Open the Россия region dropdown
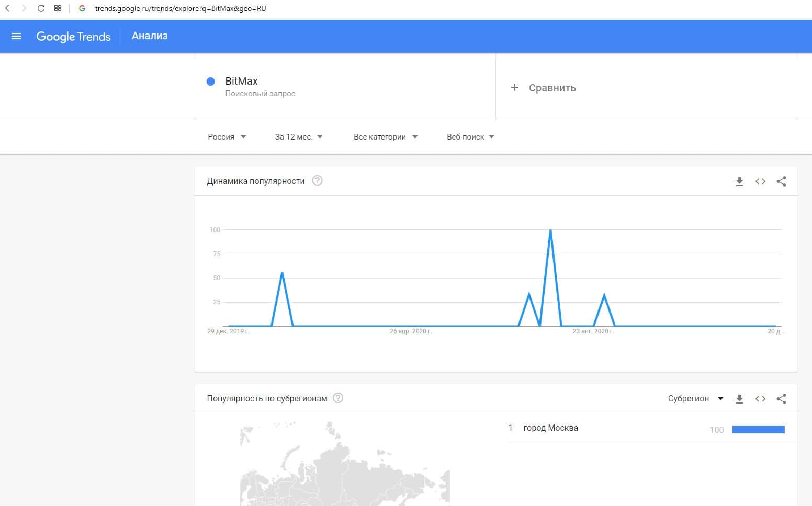The image size is (812, 506). coord(227,137)
